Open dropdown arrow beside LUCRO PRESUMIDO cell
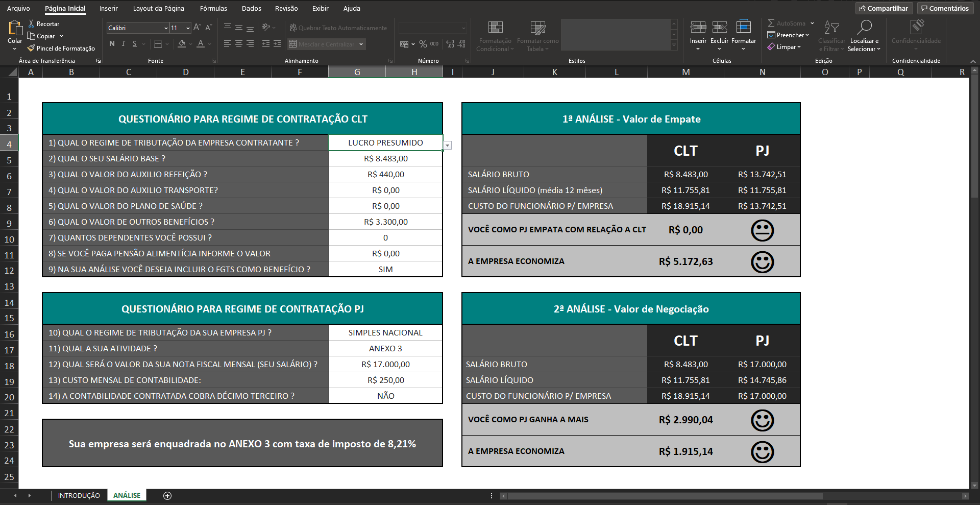This screenshot has width=980, height=505. [448, 146]
